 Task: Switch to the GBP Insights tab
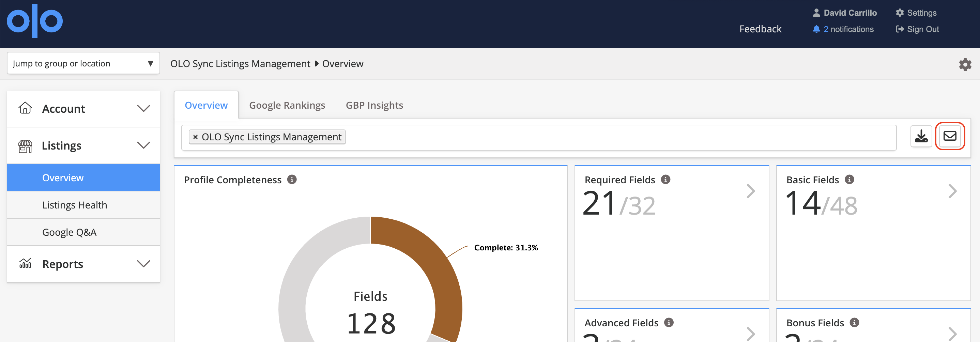[x=374, y=105]
